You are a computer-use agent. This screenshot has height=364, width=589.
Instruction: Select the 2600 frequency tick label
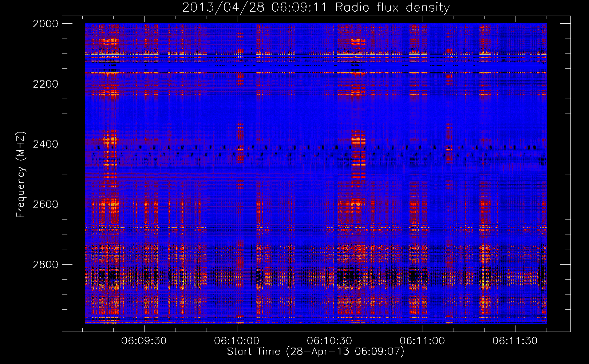point(46,204)
